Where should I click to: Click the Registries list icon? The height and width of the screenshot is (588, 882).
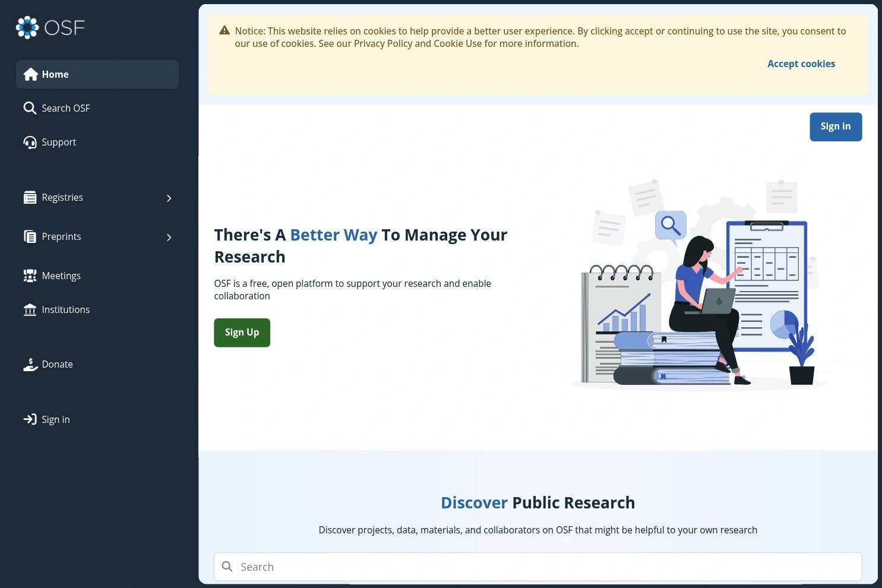click(x=30, y=197)
